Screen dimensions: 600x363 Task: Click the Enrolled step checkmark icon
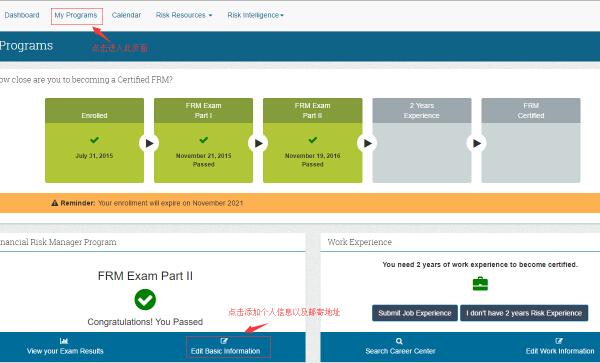click(94, 140)
